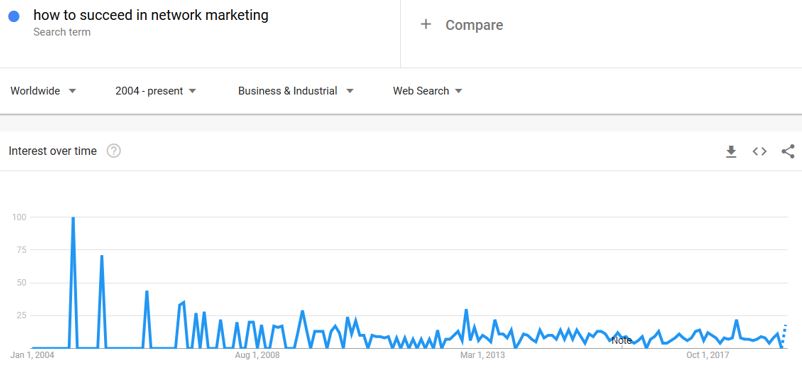The width and height of the screenshot is (802, 369).
Task: Share the interest over time chart
Action: pyautogui.click(x=788, y=151)
